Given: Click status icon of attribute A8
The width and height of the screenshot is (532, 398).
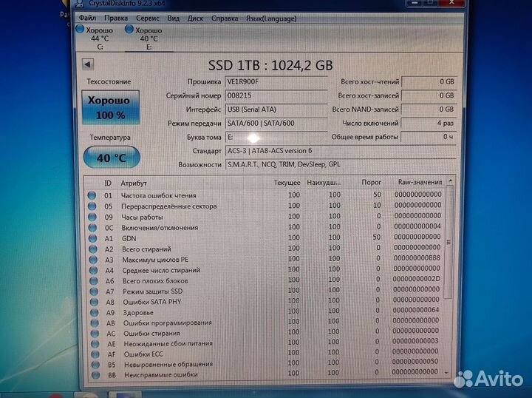Looking at the screenshot, I should 95,303.
